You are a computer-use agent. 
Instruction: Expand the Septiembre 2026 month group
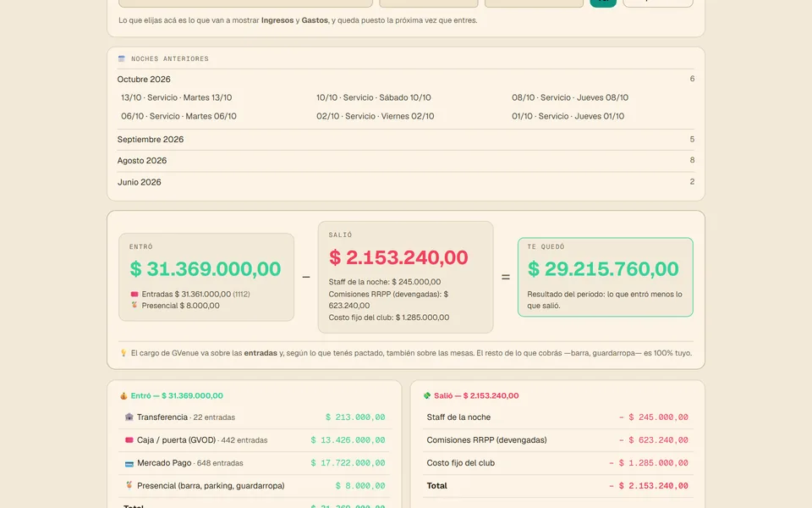pyautogui.click(x=406, y=140)
